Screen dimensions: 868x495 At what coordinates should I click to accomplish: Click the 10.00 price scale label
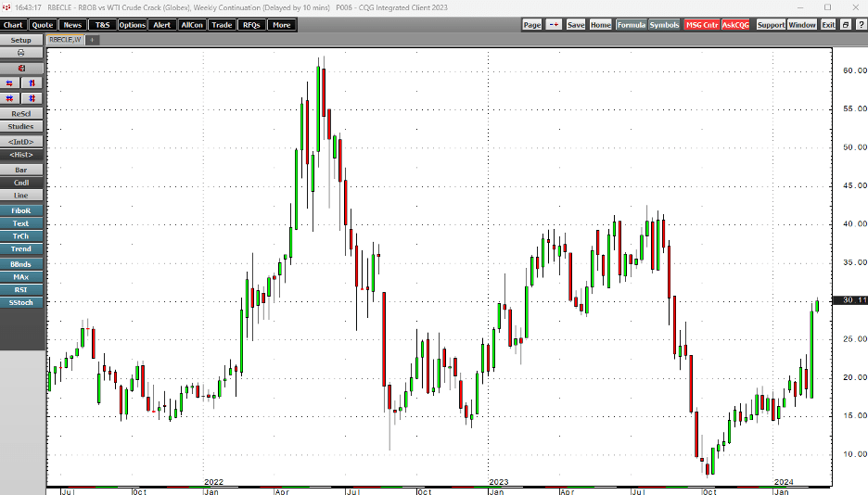[x=855, y=454]
